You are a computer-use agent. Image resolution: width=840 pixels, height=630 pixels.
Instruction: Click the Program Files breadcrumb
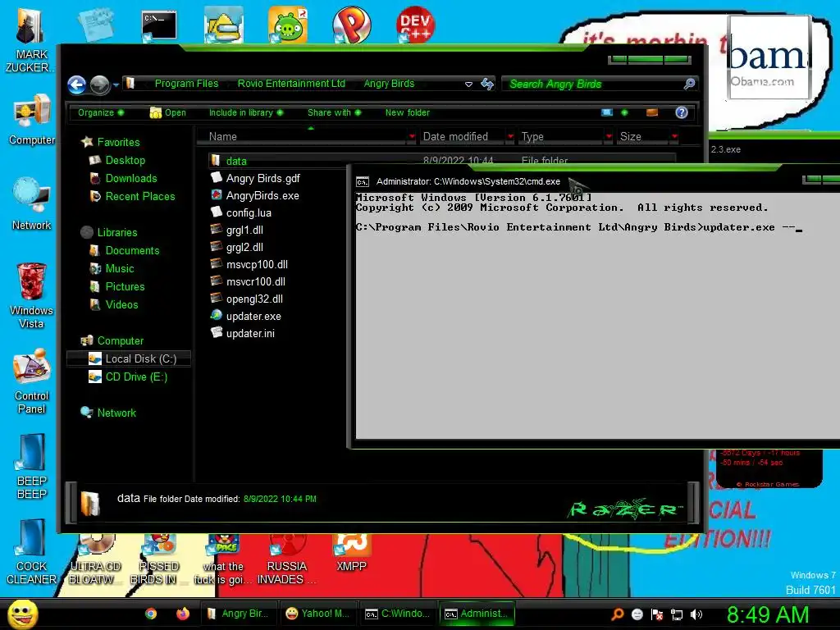[186, 84]
